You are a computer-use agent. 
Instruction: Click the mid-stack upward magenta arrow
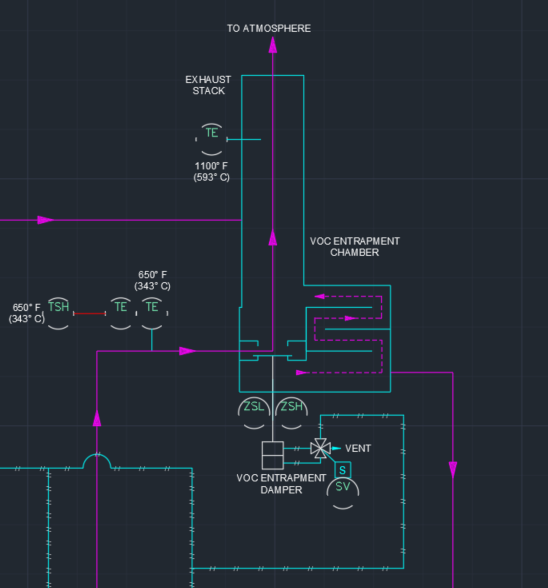(x=273, y=237)
